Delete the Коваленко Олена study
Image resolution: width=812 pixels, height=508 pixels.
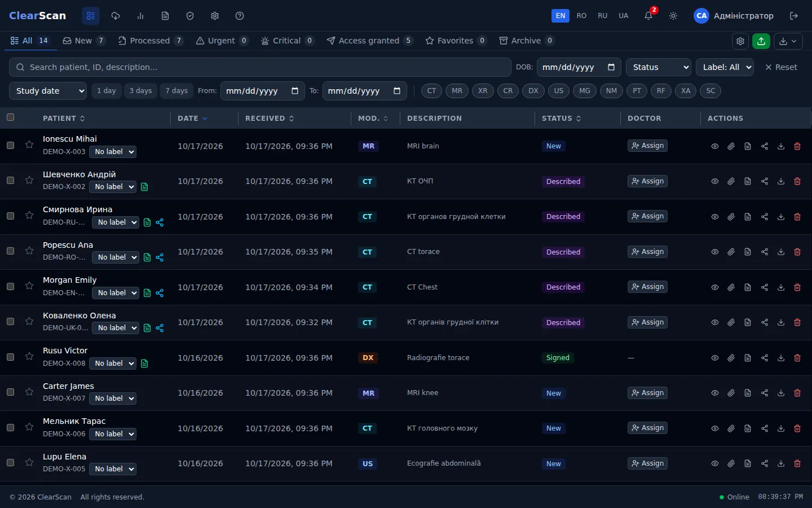click(x=797, y=322)
